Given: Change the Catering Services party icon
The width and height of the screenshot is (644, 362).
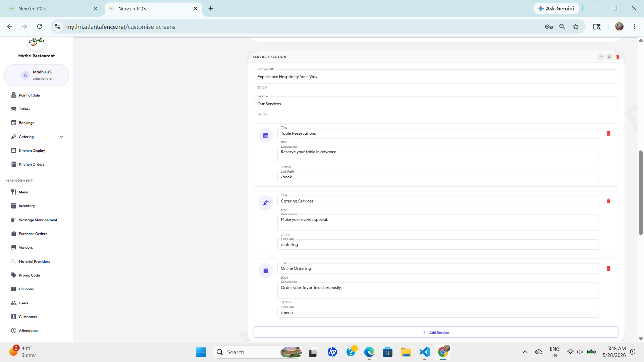Looking at the screenshot, I should tap(266, 203).
